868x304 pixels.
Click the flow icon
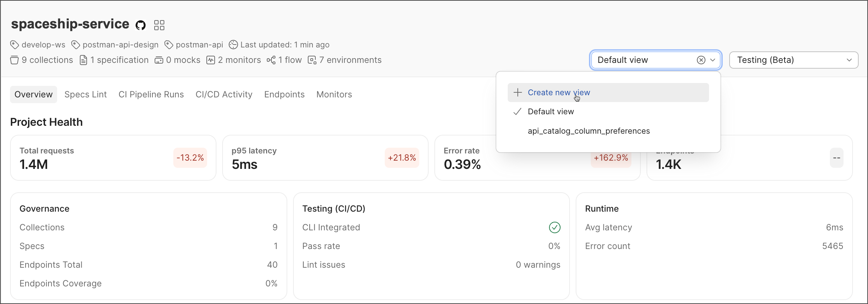tap(271, 60)
